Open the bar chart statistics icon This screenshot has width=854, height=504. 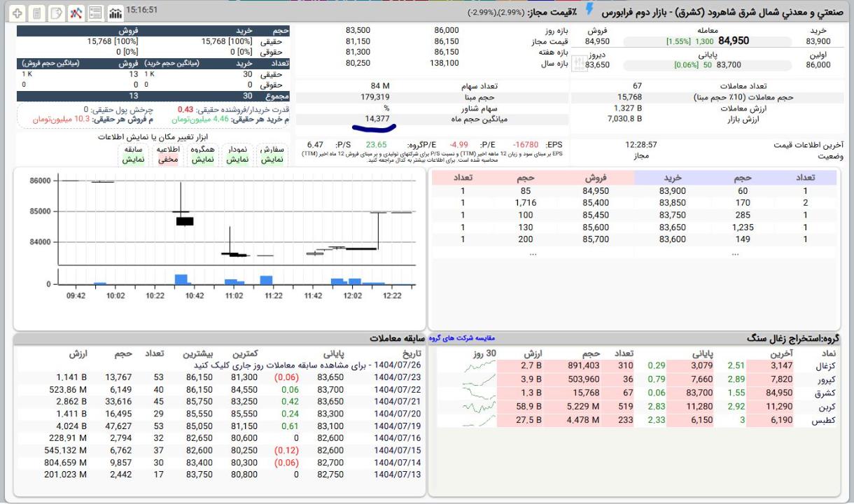point(115,13)
